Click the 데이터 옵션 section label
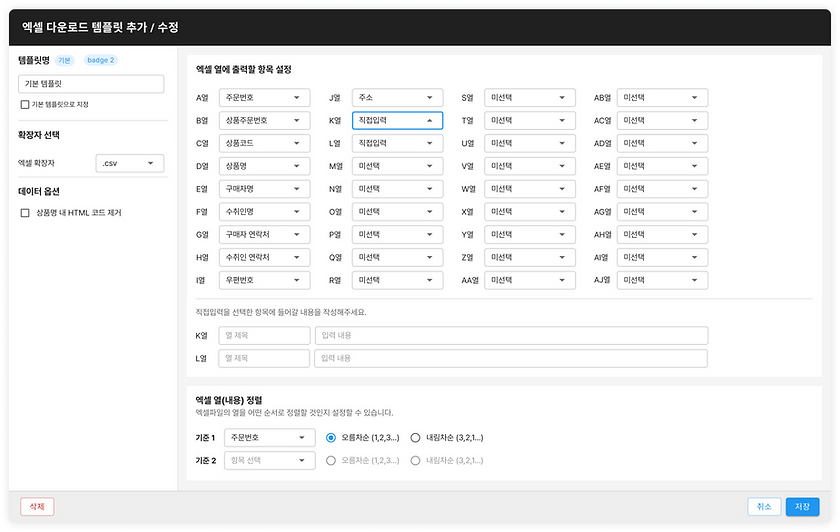Screen dimensions: 840x532 tap(39, 191)
